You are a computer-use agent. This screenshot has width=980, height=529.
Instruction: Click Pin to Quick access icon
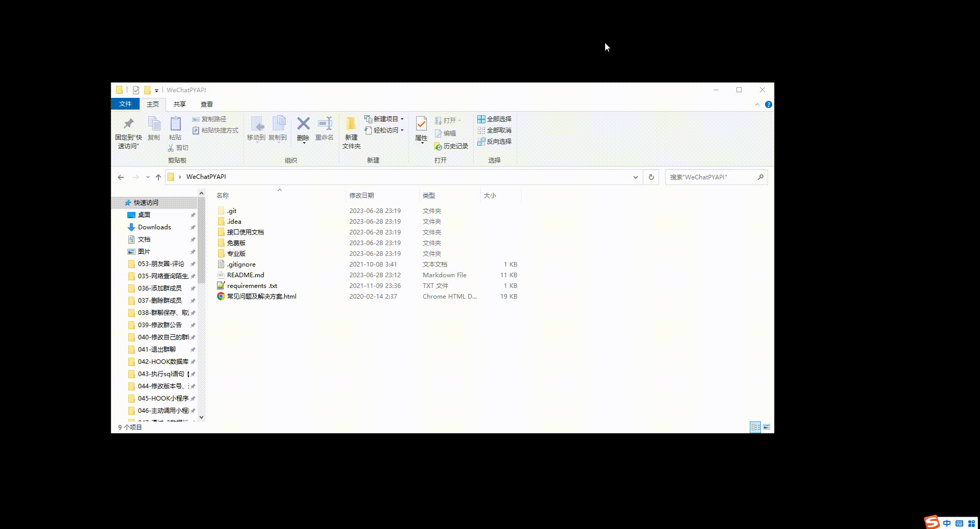(x=128, y=124)
